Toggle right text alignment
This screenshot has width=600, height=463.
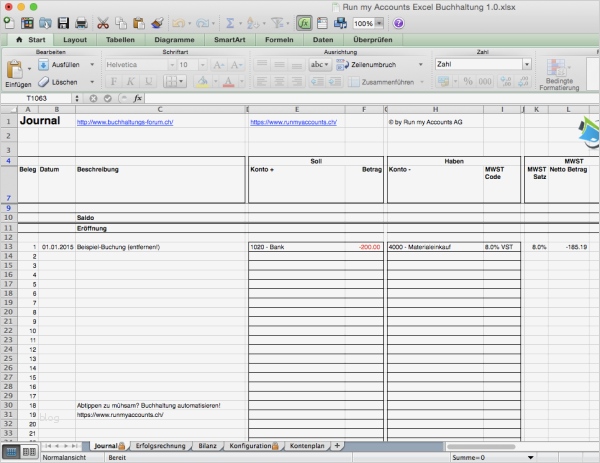click(297, 82)
